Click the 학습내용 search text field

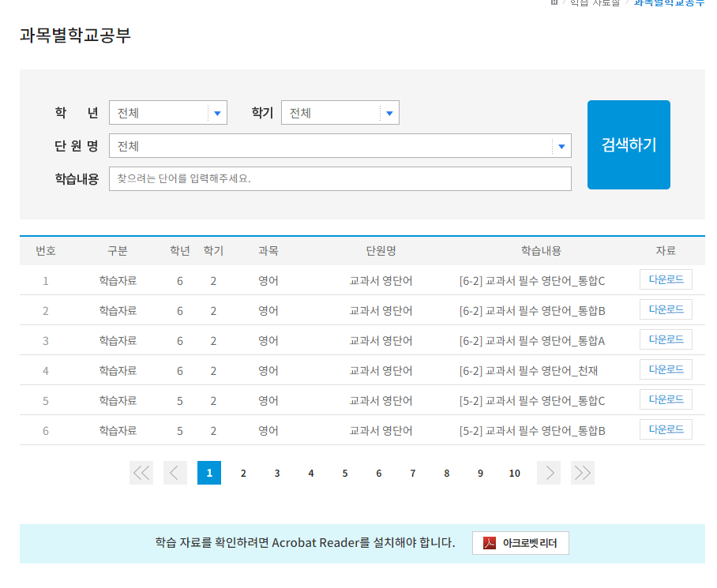[x=340, y=178]
